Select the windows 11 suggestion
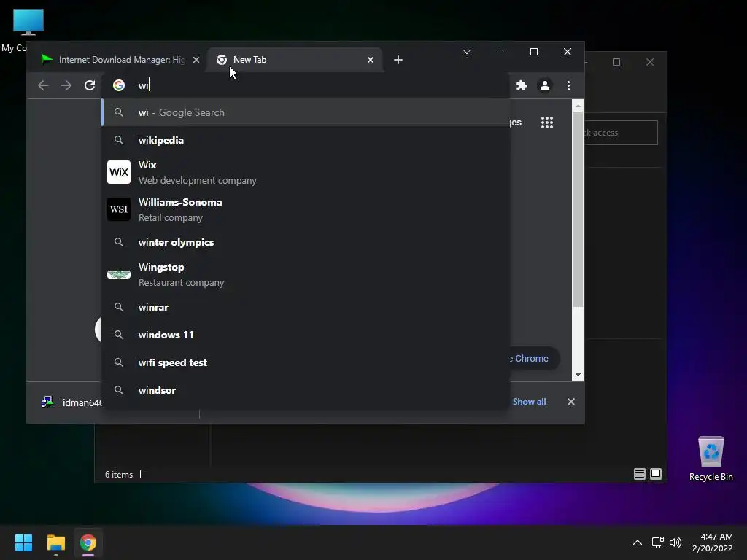Image resolution: width=747 pixels, height=560 pixels. 306,335
